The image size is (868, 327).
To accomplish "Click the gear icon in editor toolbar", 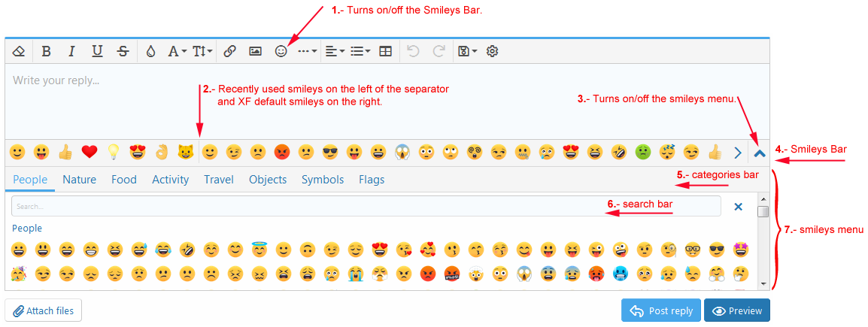I will pyautogui.click(x=493, y=51).
